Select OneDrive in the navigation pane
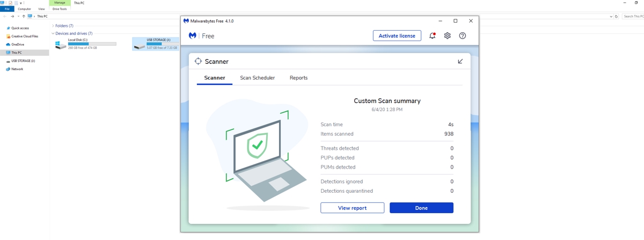644x240 pixels. pos(17,45)
